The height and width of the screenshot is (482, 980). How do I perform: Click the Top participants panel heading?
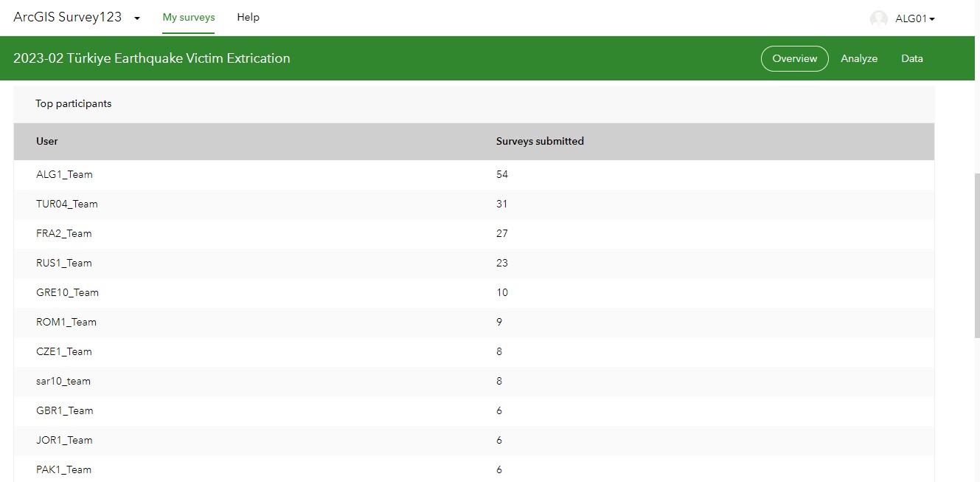point(74,104)
